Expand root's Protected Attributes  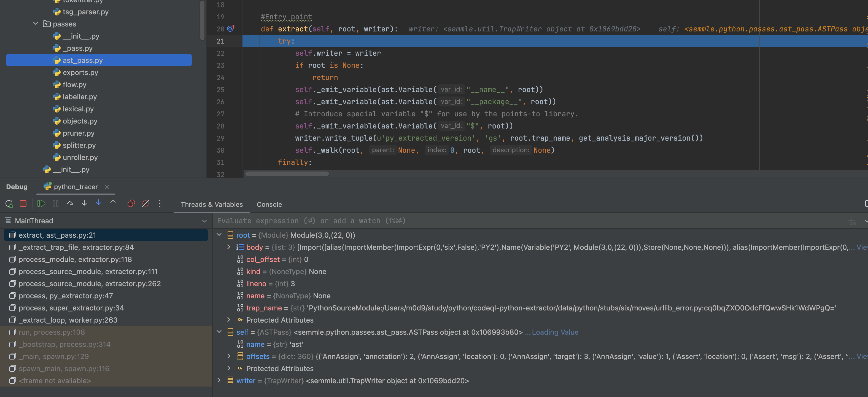pos(229,320)
